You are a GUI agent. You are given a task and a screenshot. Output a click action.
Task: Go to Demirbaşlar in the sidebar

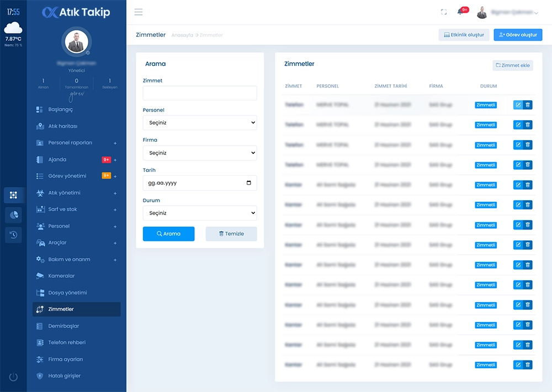click(63, 326)
